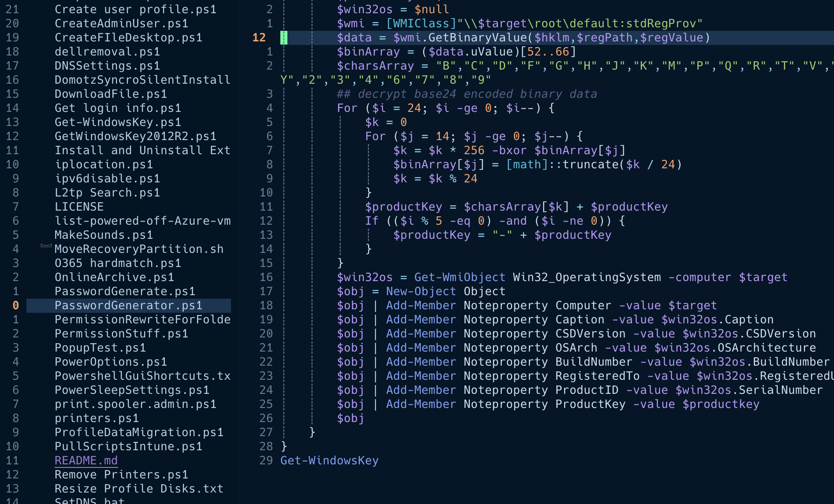This screenshot has height=504, width=834.
Task: Click the PowerOptions.ps1 entry
Action: 111,362
